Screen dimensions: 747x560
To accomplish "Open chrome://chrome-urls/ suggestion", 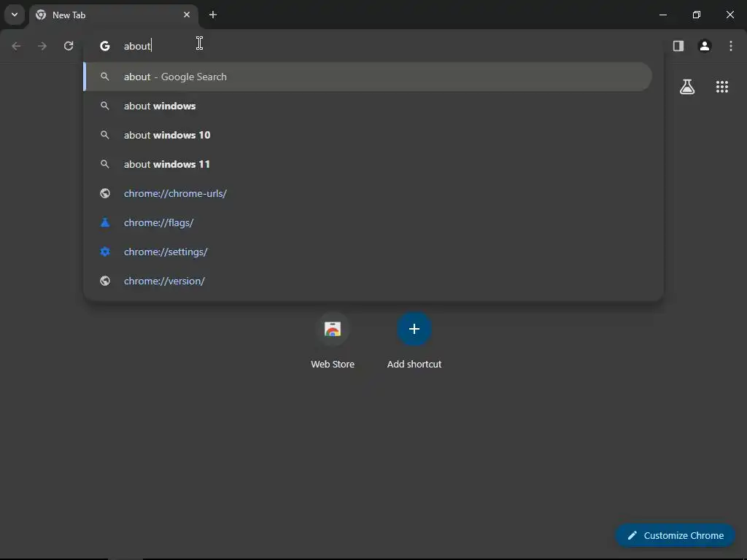I will tap(368, 193).
